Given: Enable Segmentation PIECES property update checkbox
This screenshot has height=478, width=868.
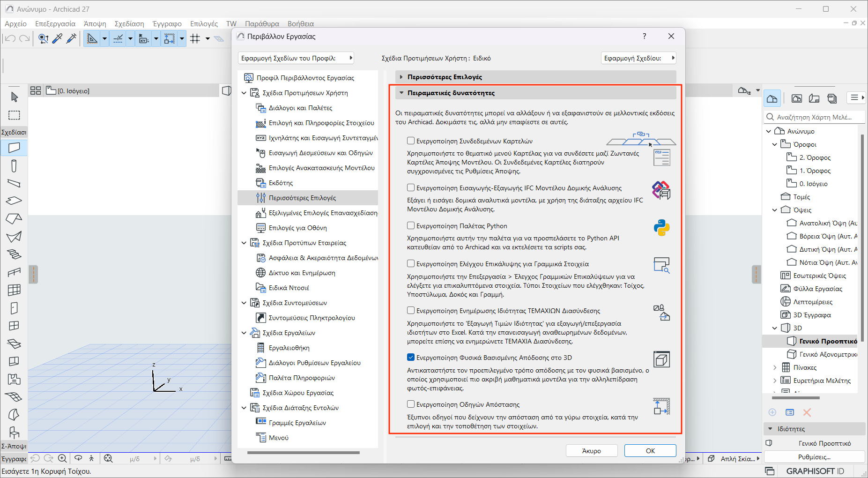Looking at the screenshot, I should 411,310.
